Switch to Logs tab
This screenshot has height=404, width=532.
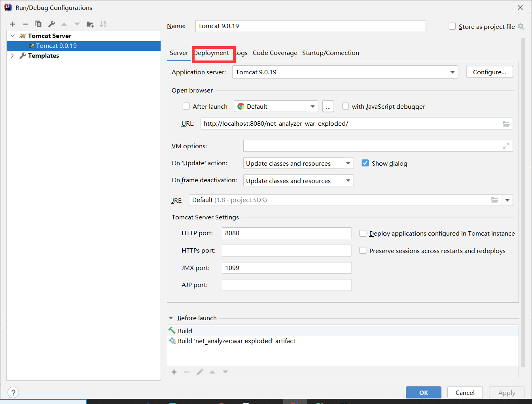pyautogui.click(x=241, y=53)
